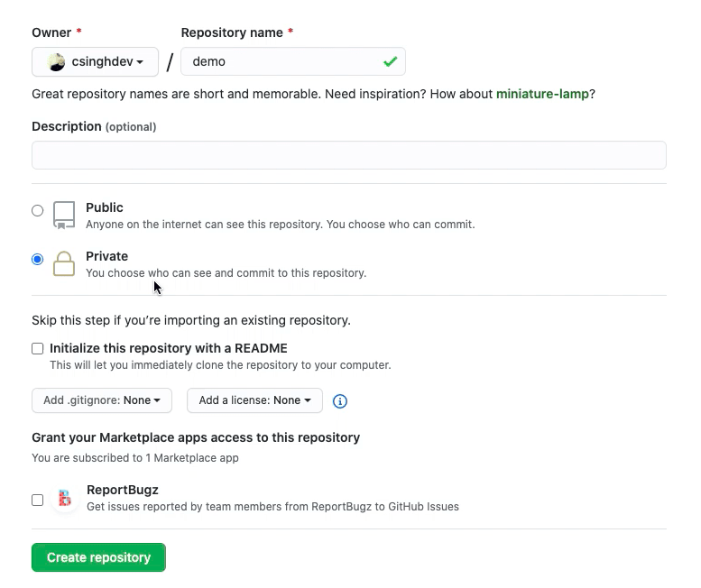Expand the Add .gitignore dropdown
Screen dimensions: 701x588
point(102,400)
